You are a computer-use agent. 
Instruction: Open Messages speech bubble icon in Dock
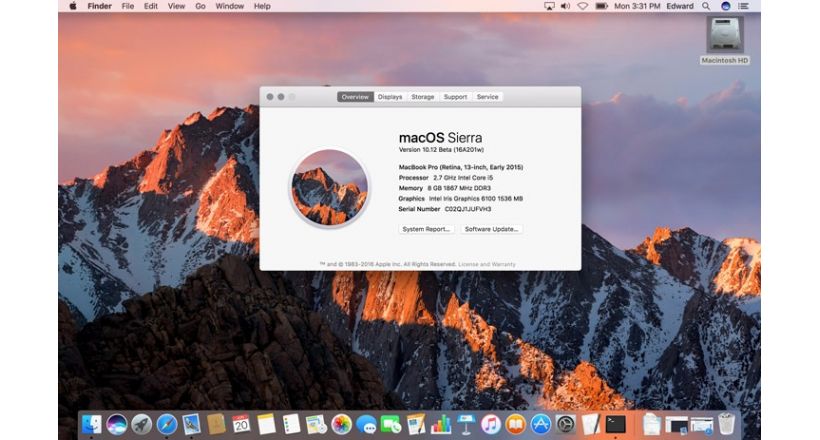[x=366, y=424]
